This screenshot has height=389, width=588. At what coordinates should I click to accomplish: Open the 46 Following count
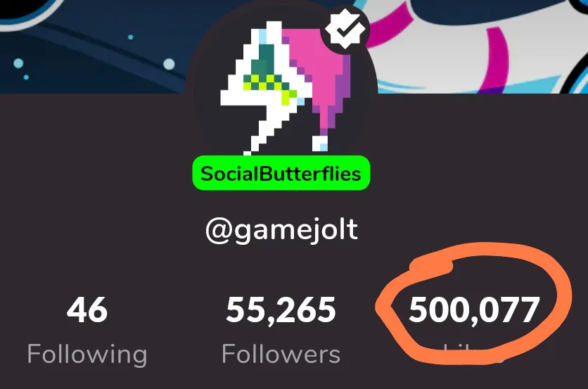tap(87, 310)
